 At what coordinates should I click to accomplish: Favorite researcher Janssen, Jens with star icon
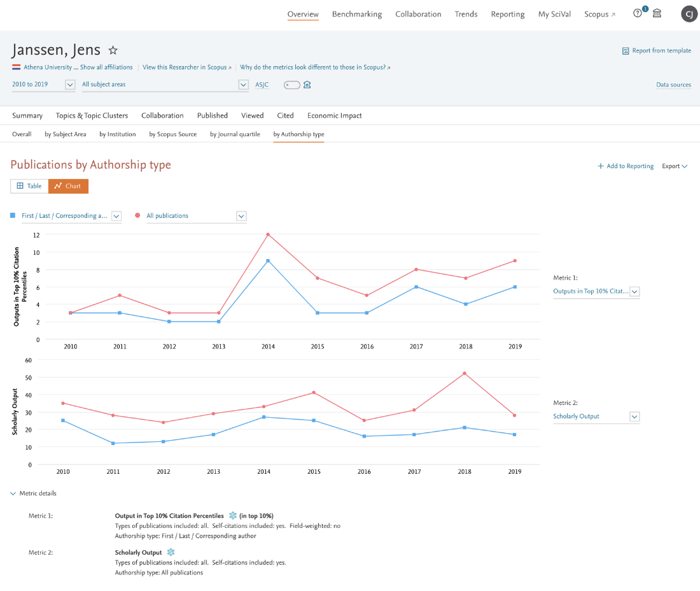[113, 50]
